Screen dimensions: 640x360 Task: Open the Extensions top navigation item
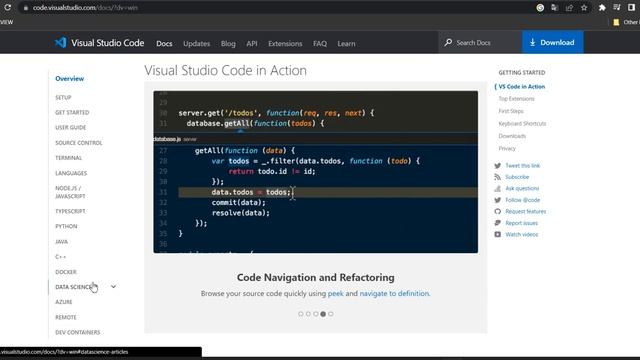[x=285, y=43]
